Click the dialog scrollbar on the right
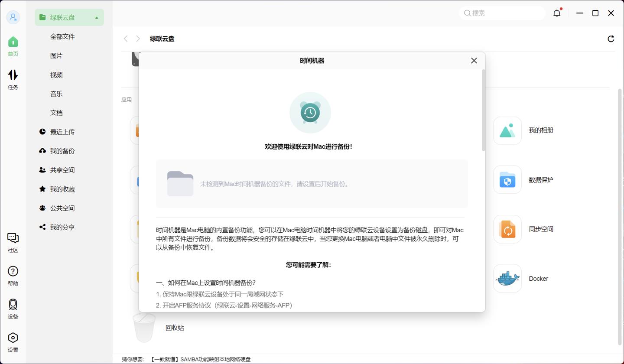624x364 pixels. [482, 110]
